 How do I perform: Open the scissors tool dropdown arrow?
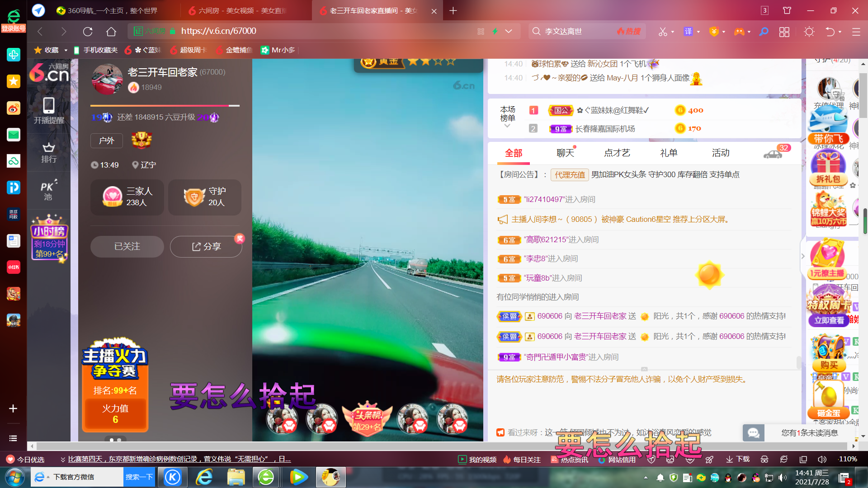[673, 32]
